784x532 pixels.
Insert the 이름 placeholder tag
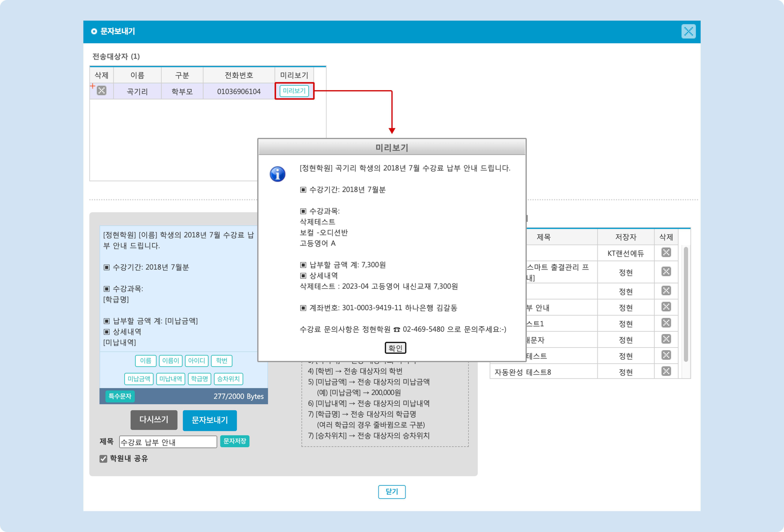pyautogui.click(x=145, y=361)
